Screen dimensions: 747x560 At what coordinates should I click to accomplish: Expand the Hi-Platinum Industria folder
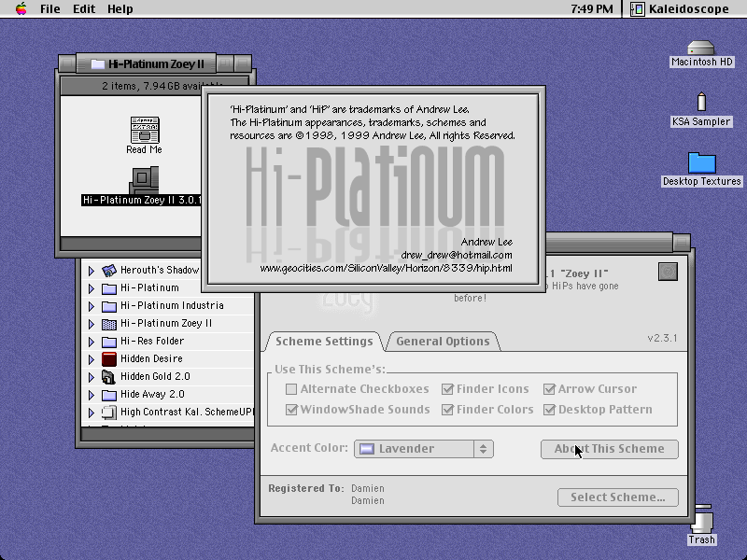coord(91,306)
